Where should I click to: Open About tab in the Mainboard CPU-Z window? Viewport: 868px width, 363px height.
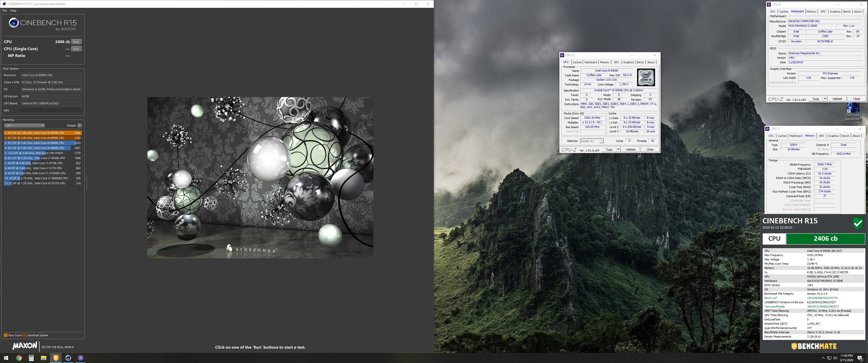tap(858, 12)
